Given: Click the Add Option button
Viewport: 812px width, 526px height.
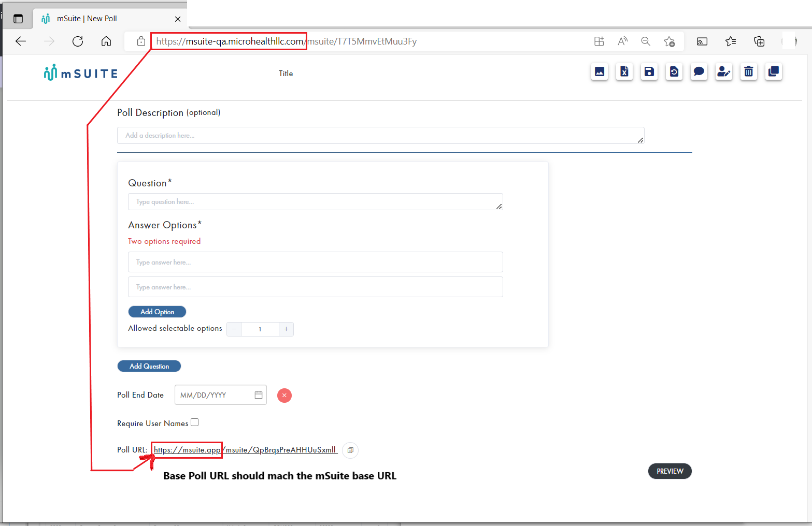Looking at the screenshot, I should point(157,311).
